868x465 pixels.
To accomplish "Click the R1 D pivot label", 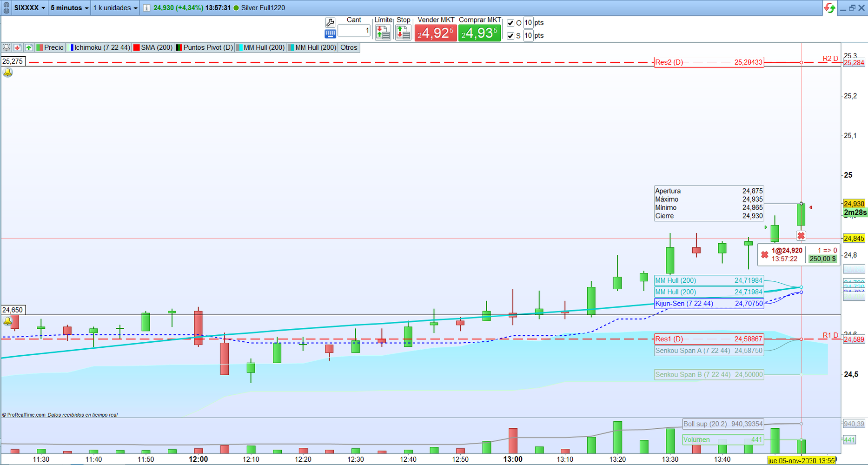I will point(830,335).
